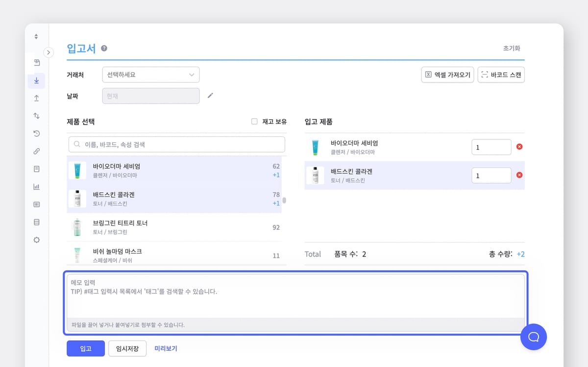Open the chat support bubble
Viewport: 588px width, 367px height.
[534, 337]
